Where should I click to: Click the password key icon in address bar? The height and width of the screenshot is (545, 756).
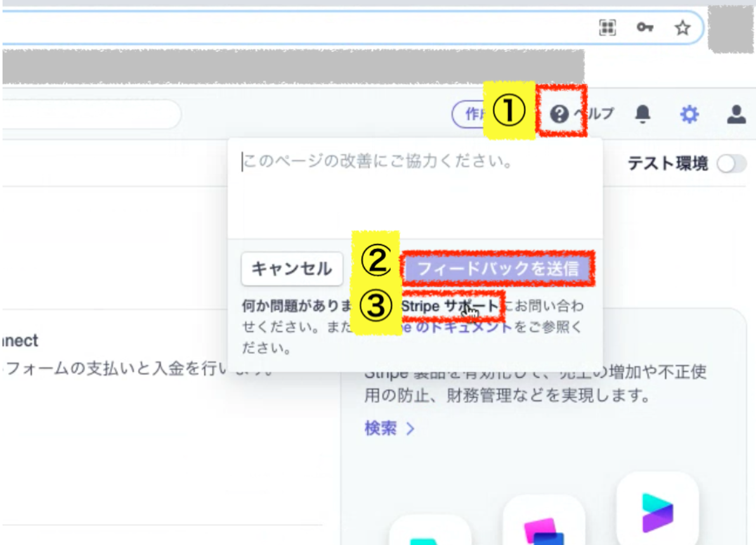(645, 27)
